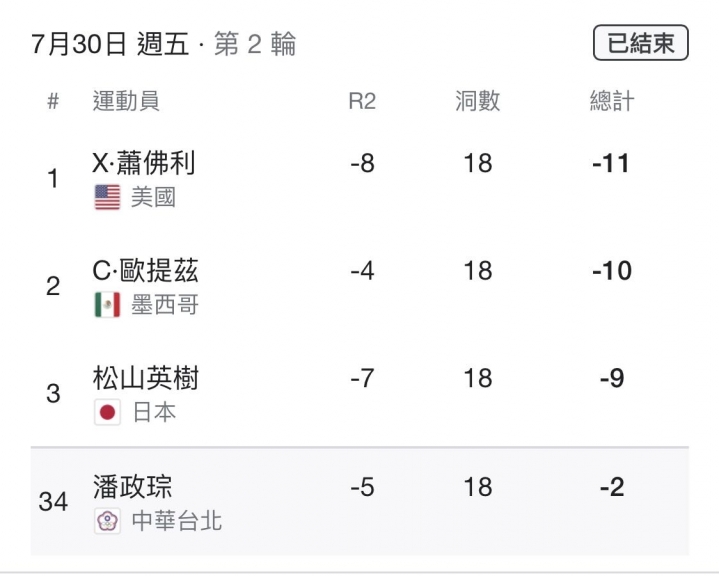
Task: Select the 洞數 column header
Action: (478, 101)
